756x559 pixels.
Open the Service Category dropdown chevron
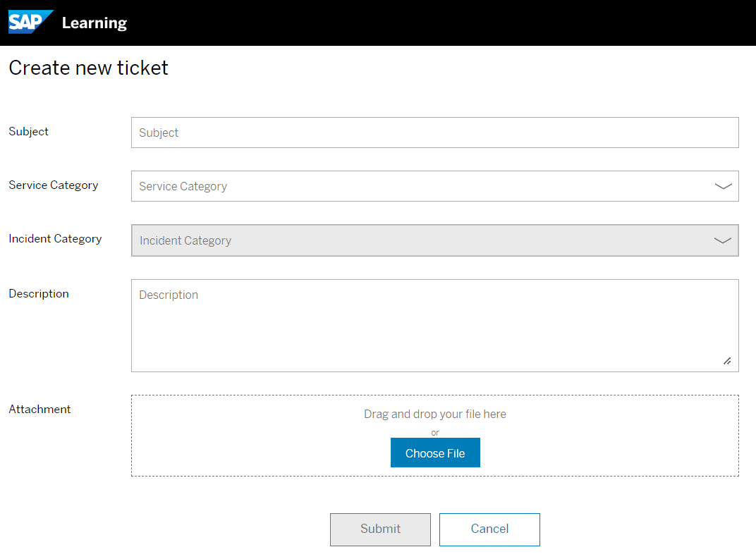[x=723, y=186]
